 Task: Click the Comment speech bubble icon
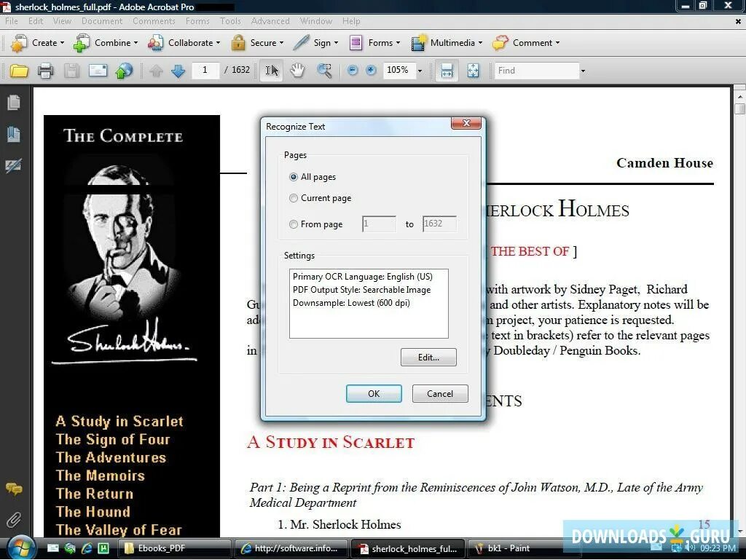click(x=500, y=43)
